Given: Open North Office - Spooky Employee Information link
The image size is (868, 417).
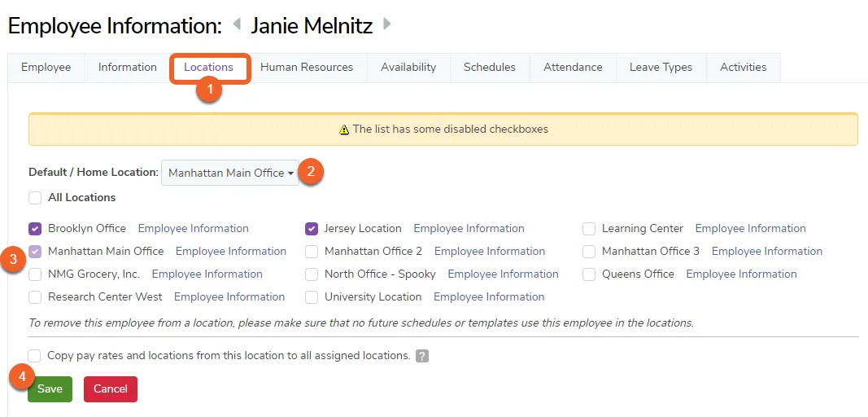Looking at the screenshot, I should point(504,274).
